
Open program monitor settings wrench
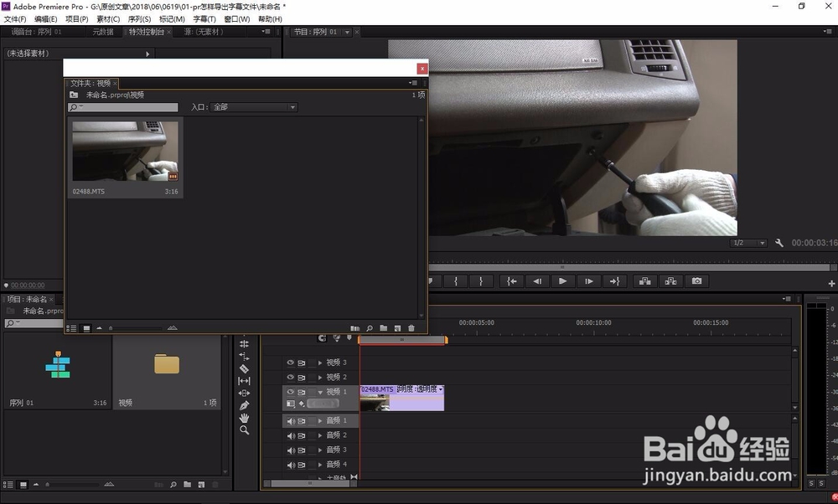779,243
